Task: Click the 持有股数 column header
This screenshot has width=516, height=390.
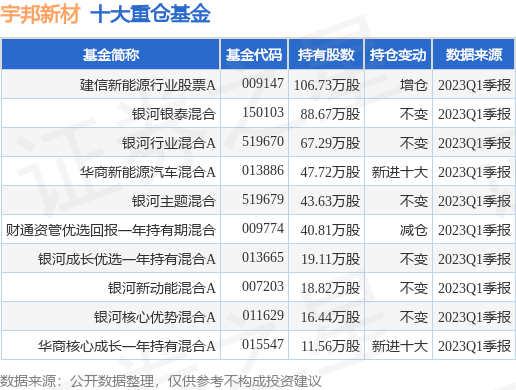Action: (326, 55)
